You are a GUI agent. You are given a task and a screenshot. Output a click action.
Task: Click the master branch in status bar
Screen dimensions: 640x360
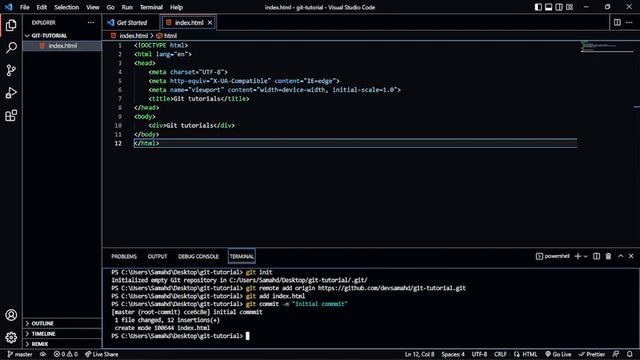(x=20, y=354)
